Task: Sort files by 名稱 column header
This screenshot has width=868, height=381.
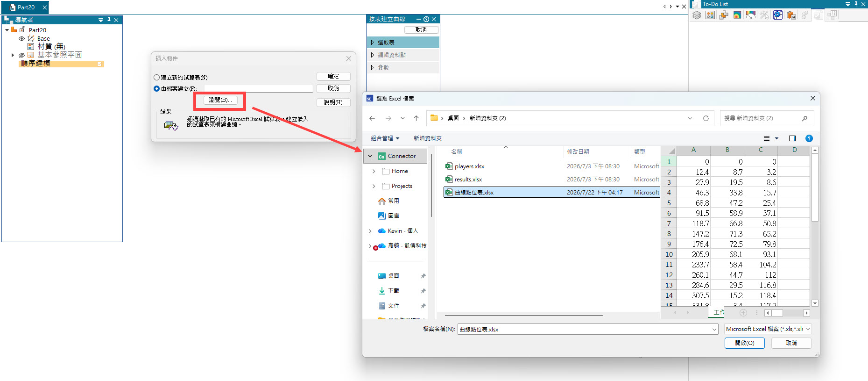Action: tap(457, 152)
